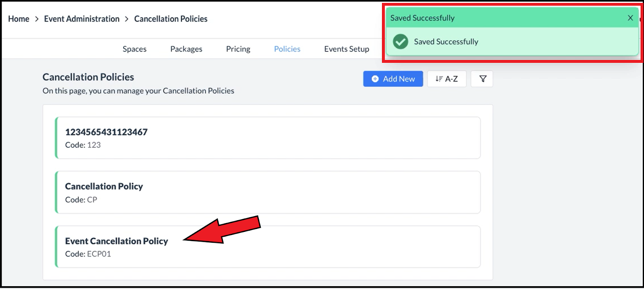Click the green success checkmark icon
644x289 pixels.
point(400,41)
